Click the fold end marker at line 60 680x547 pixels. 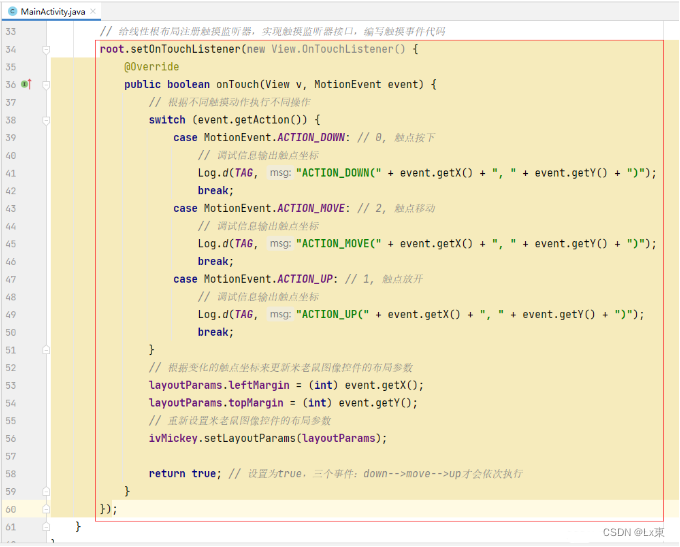pyautogui.click(x=46, y=509)
